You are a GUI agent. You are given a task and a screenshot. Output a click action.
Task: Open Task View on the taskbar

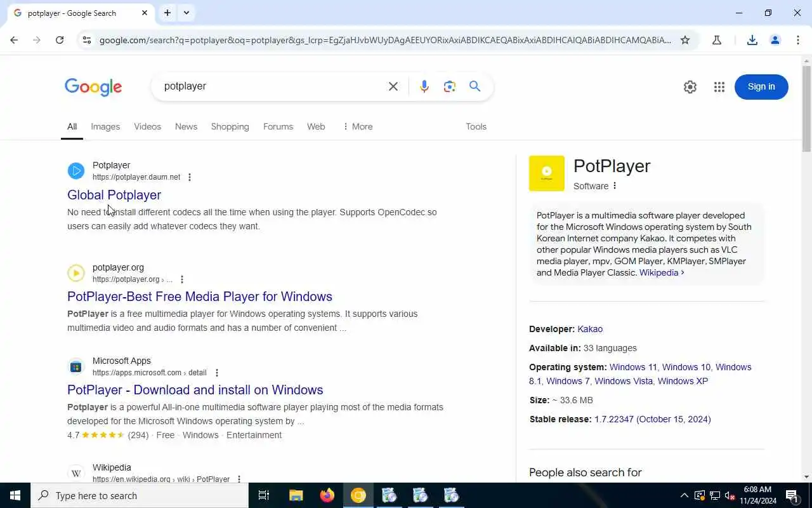tap(264, 495)
